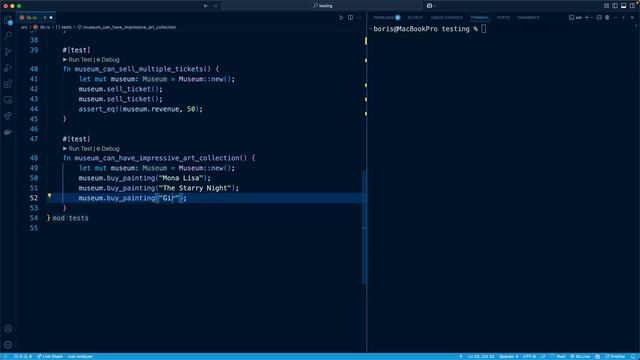Switch to Output panel tab
This screenshot has height=360, width=640.
point(415,18)
